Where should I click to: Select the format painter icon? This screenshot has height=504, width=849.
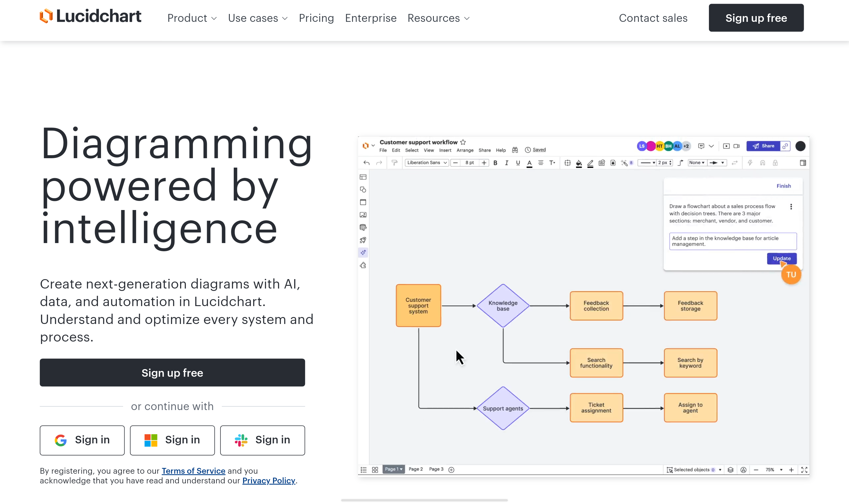click(x=394, y=163)
